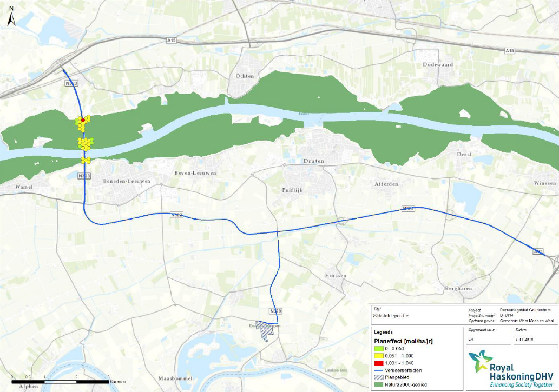Click the Verkeerseffecten legend label
The height and width of the screenshot is (392, 559).
[x=403, y=370]
